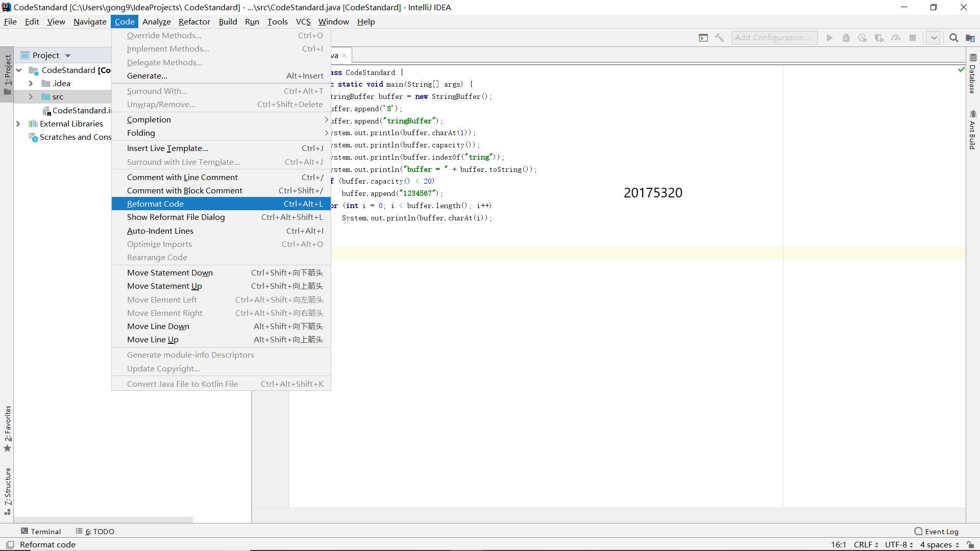Open Project Structure folder icon
The height and width of the screenshot is (551, 980).
(970, 38)
